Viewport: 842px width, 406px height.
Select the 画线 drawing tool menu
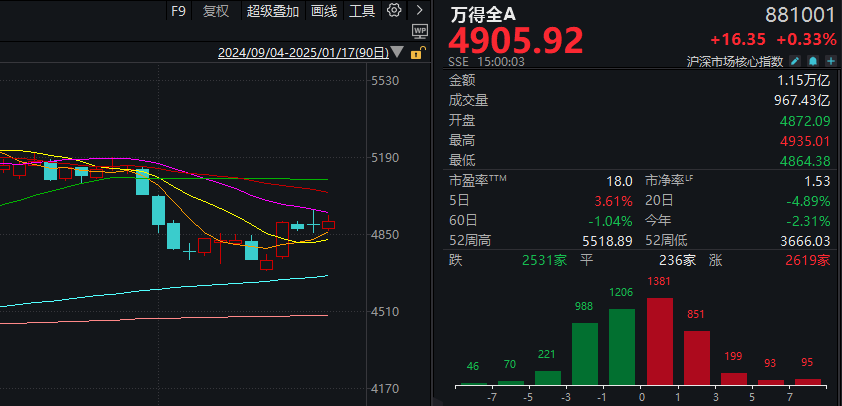324,11
